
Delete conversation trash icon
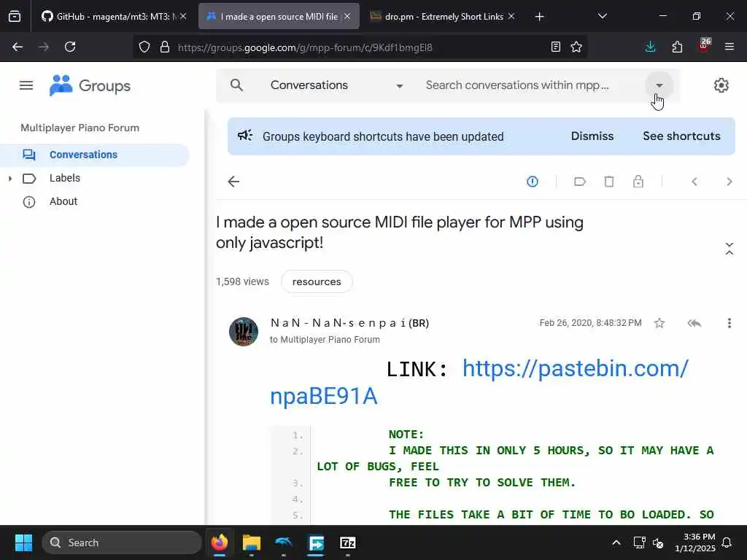(609, 182)
